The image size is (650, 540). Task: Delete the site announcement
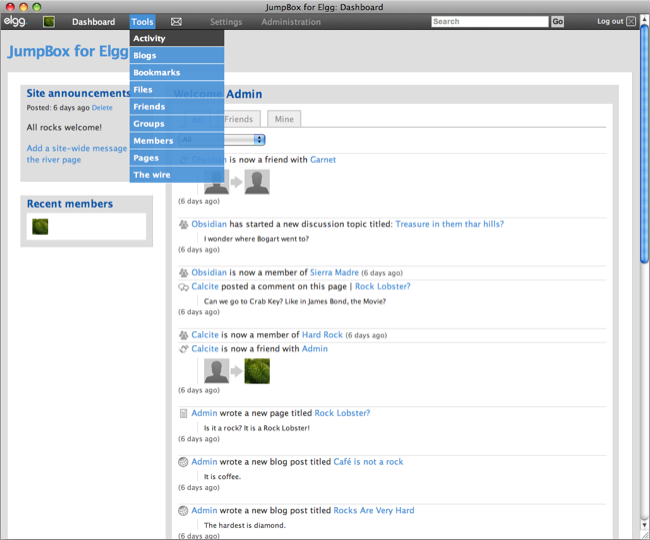coord(102,108)
